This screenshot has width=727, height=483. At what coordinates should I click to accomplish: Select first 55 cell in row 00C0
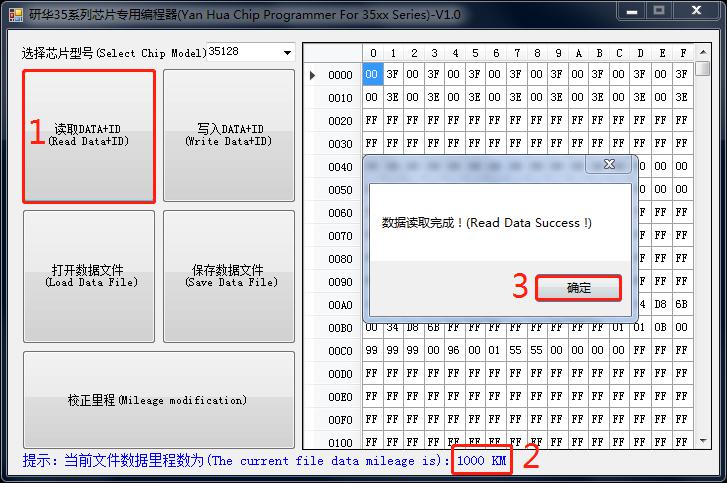[516, 350]
